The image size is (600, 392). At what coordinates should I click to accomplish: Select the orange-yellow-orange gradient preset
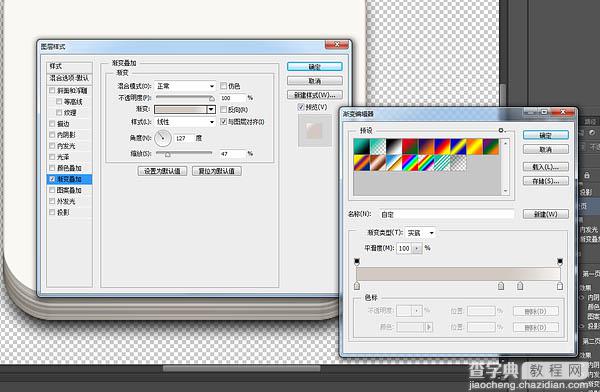[x=474, y=147]
